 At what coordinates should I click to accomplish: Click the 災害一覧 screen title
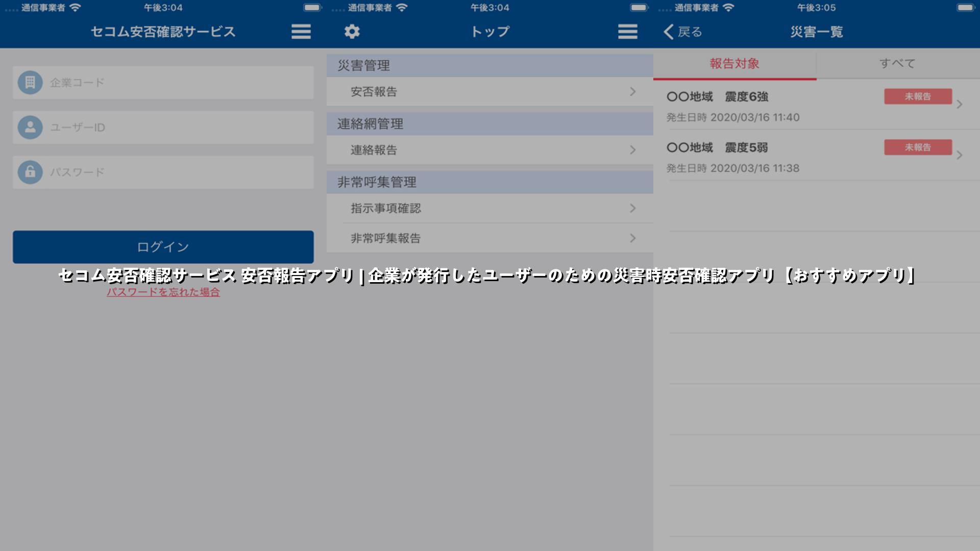pyautogui.click(x=817, y=32)
